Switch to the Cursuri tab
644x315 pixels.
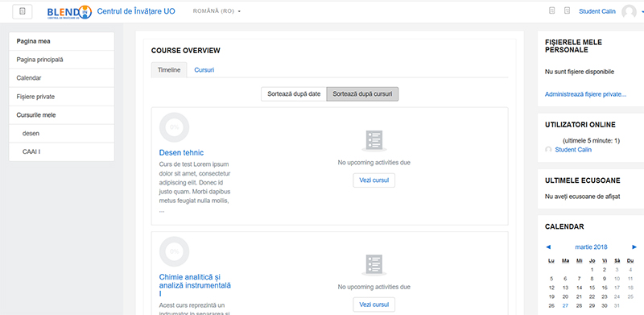coord(204,70)
